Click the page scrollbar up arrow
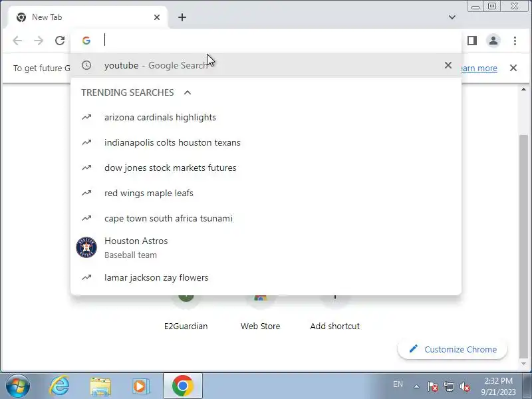532x399 pixels. point(523,89)
